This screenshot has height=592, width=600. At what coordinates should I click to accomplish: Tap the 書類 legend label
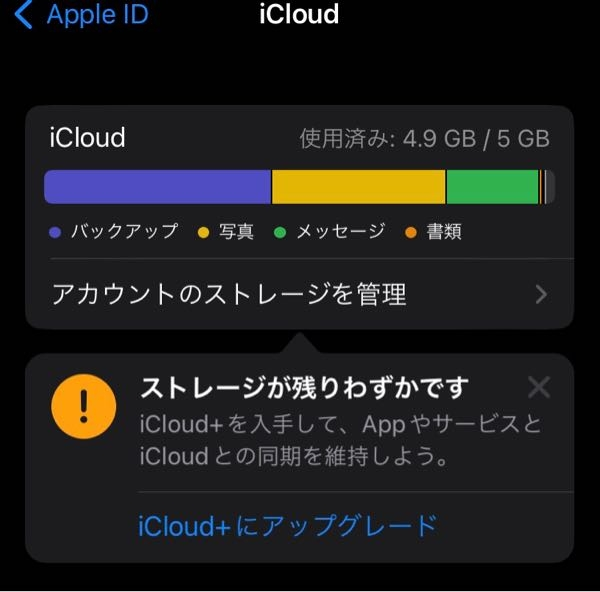444,232
